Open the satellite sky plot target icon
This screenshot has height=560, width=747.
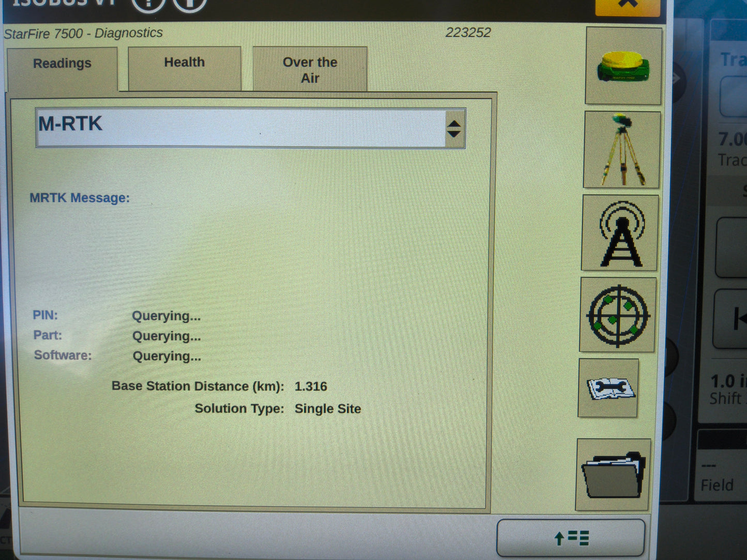coord(618,315)
